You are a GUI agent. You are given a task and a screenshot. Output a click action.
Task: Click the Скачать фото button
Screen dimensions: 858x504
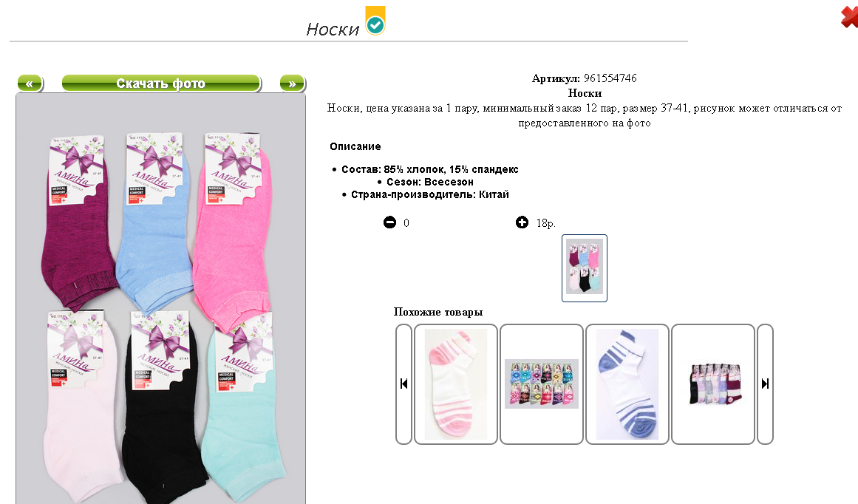click(x=161, y=84)
